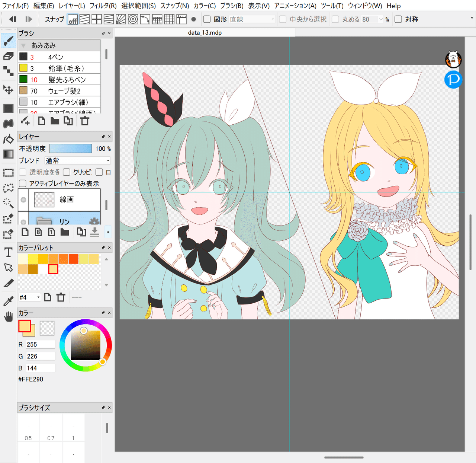Enable the concentric circle snap
The width and height of the screenshot is (476, 463).
click(133, 19)
